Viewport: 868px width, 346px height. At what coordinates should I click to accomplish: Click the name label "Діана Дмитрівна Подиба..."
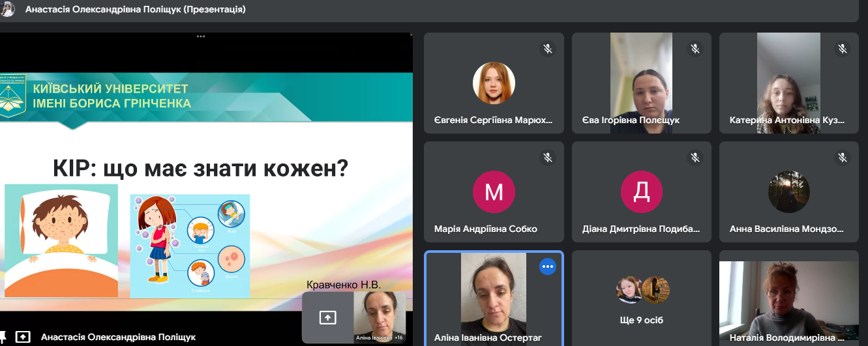coord(640,229)
